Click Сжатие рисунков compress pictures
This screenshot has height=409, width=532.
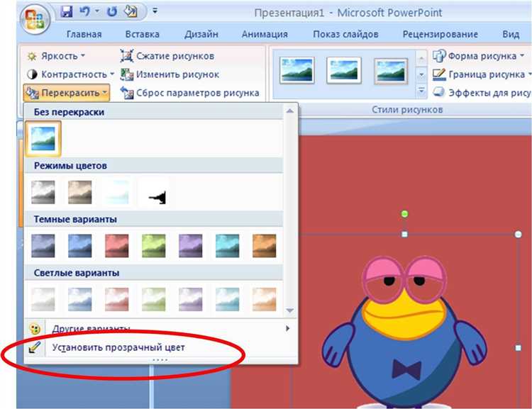pos(167,56)
